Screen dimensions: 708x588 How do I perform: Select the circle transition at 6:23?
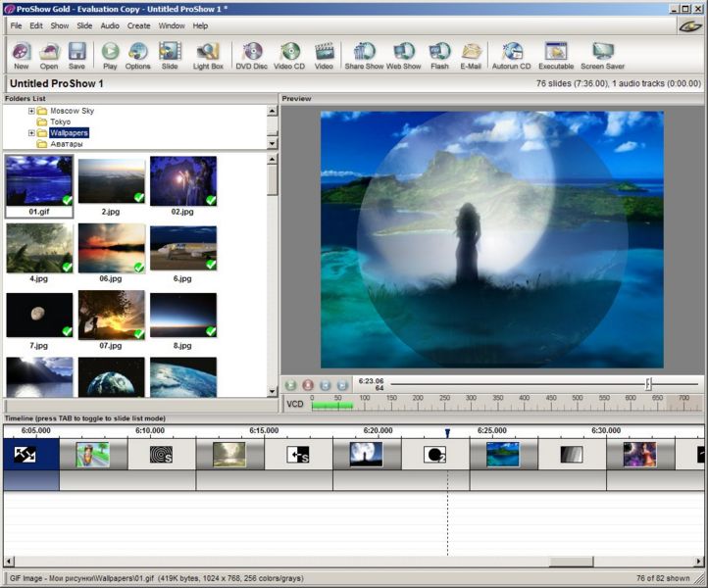pos(434,455)
